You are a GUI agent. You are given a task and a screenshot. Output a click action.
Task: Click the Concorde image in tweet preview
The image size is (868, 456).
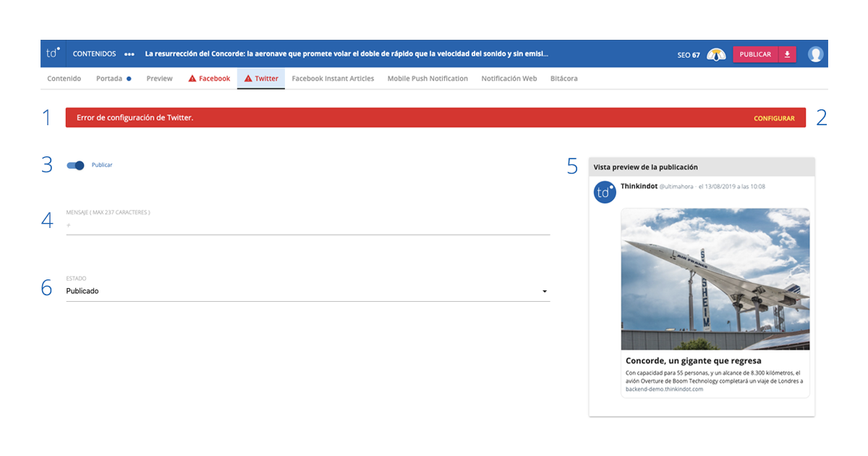point(715,279)
